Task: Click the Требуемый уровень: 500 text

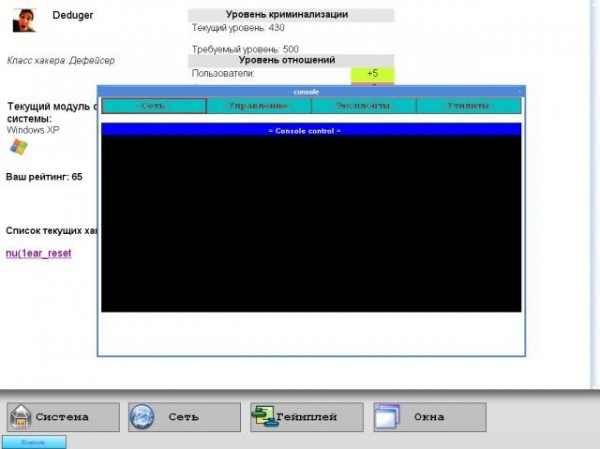Action: (245, 49)
